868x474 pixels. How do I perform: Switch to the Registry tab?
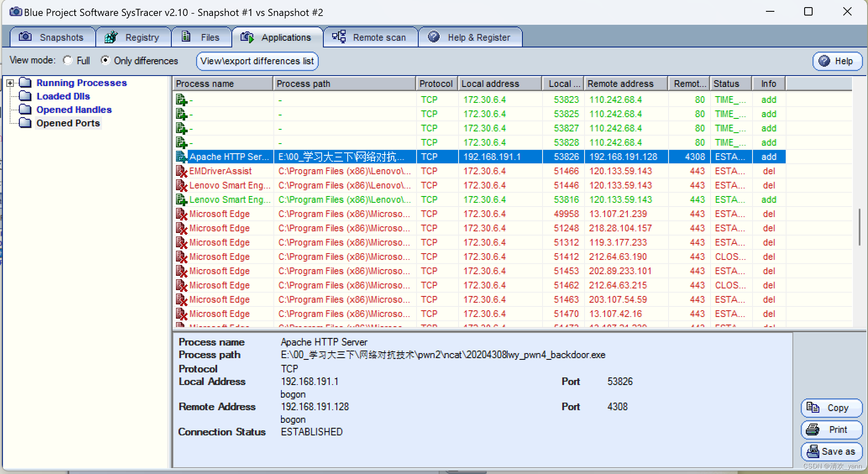(134, 37)
